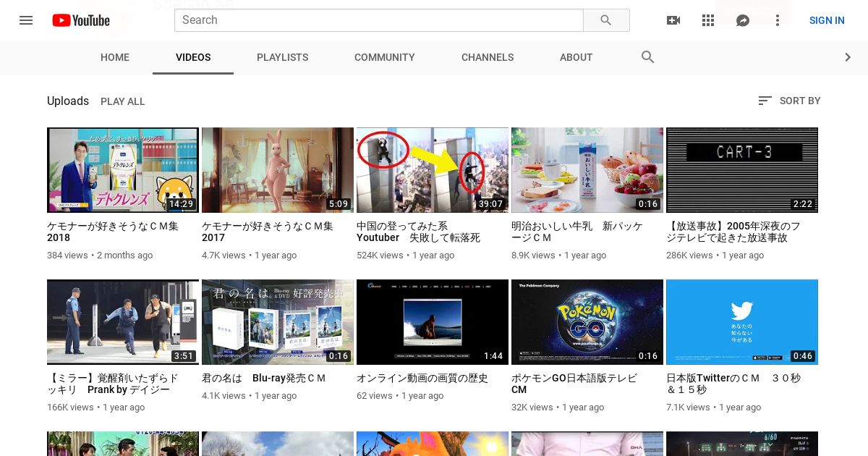The image size is (868, 456).
Task: Open the blue Twitter bird thumbnail
Action: pyautogui.click(x=742, y=322)
